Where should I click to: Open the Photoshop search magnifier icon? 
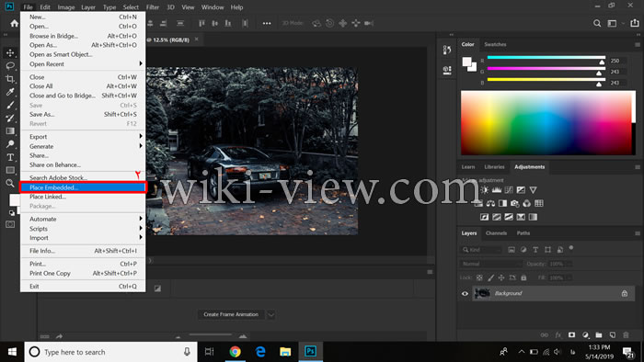597,23
